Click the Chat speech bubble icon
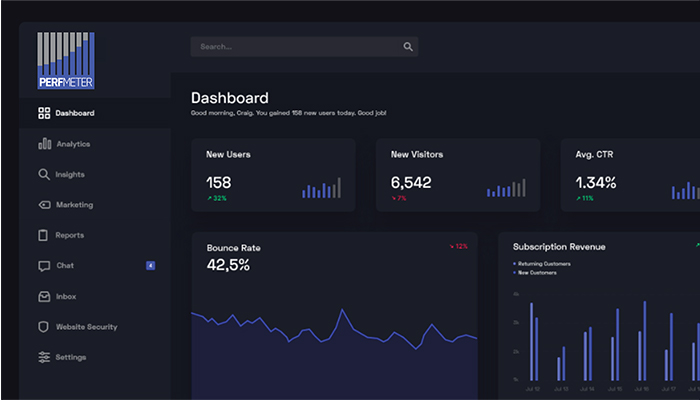This screenshot has height=400, width=700. pyautogui.click(x=44, y=266)
